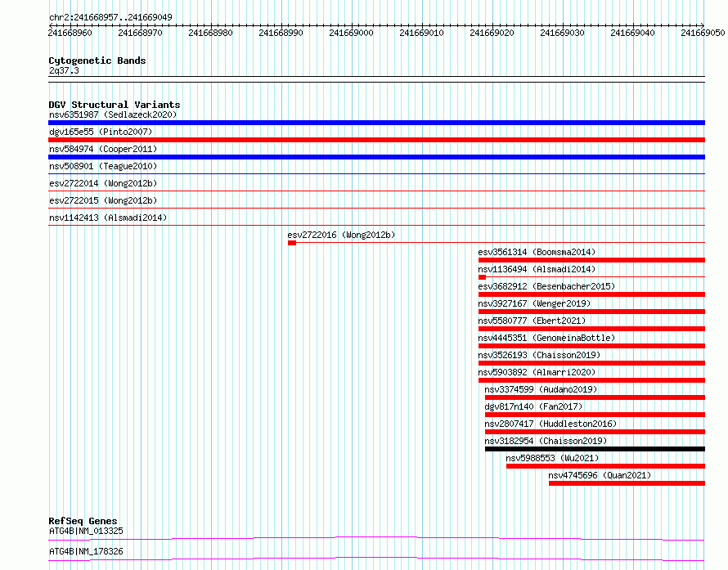Image resolution: width=728 pixels, height=570 pixels.
Task: Open nsv3526193 (Chaisson2019) variant
Action: 539,355
